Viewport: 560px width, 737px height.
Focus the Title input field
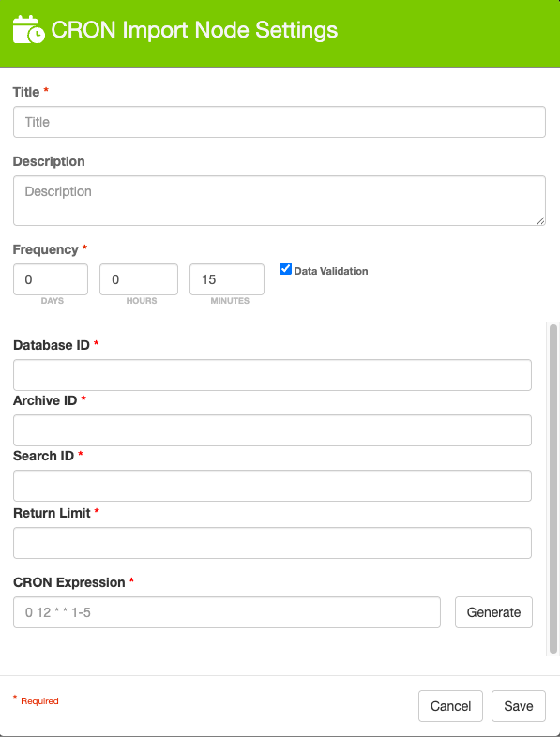(280, 122)
